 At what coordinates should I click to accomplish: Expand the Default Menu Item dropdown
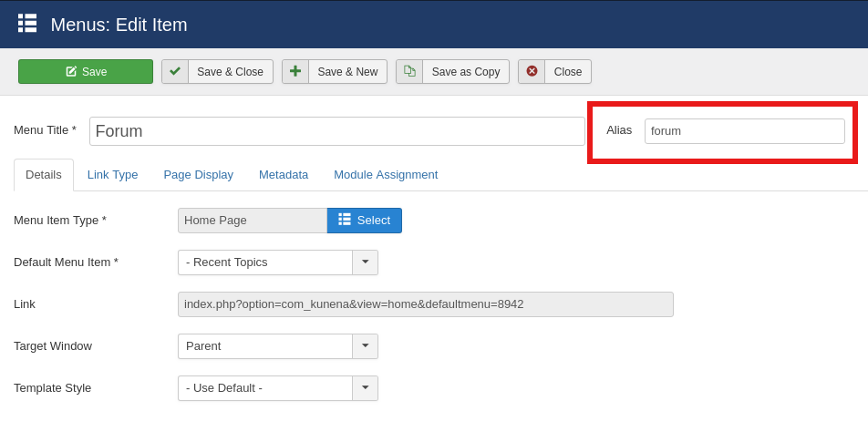tap(365, 262)
